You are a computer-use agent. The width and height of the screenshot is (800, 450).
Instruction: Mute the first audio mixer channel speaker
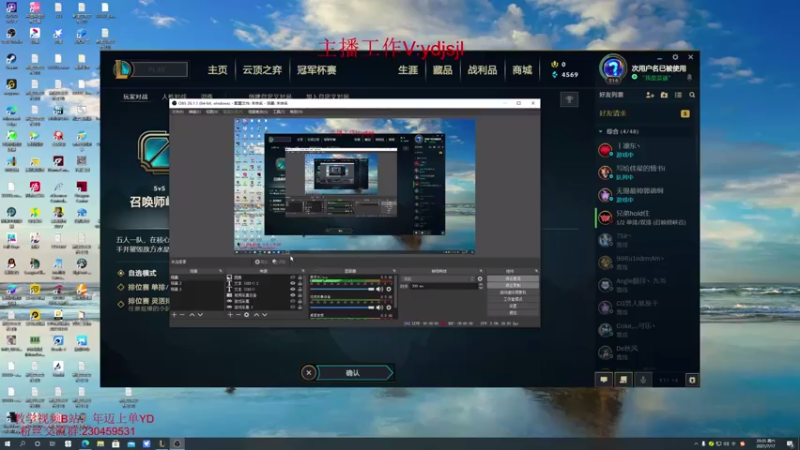tap(380, 289)
